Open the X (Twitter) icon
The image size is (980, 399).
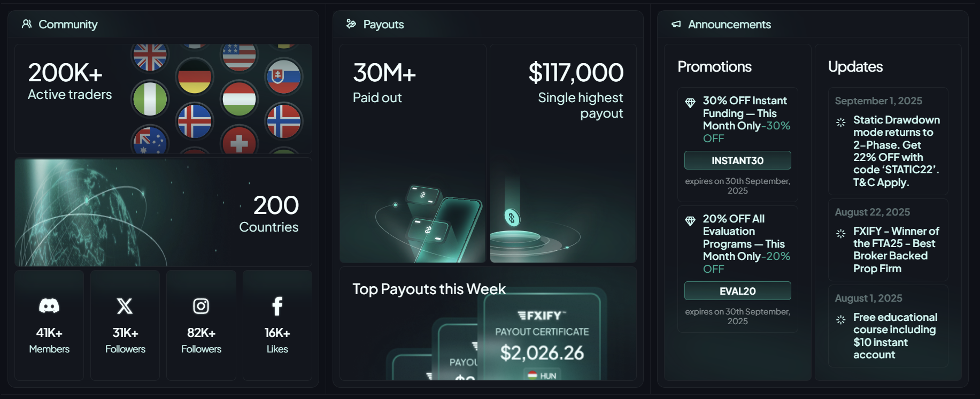125,306
